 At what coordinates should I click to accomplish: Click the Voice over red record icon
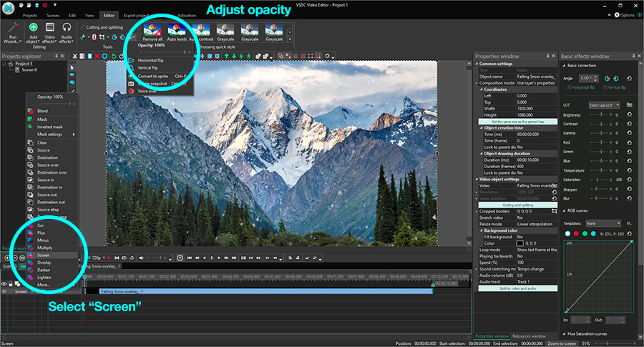pos(131,91)
